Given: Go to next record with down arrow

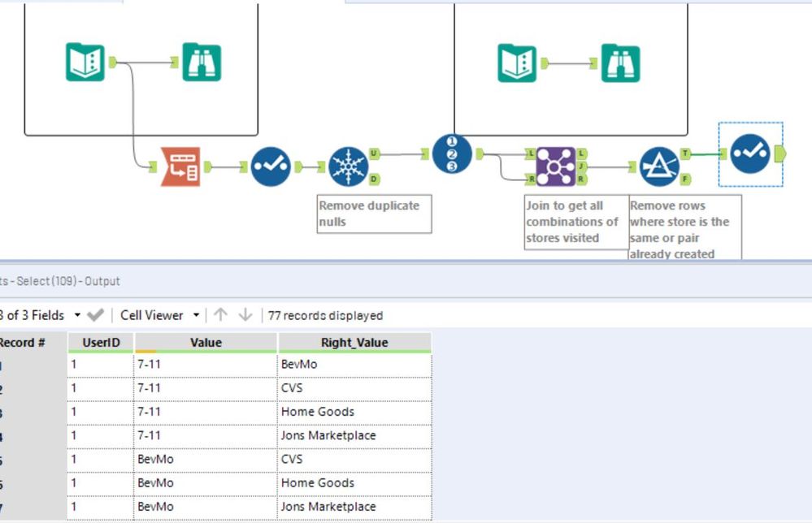Looking at the screenshot, I should click(245, 314).
